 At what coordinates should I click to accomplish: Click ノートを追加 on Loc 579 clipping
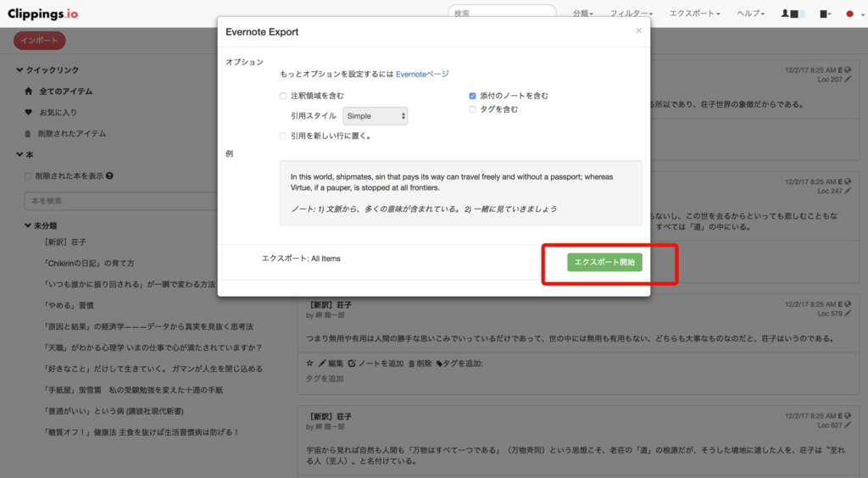(376, 364)
